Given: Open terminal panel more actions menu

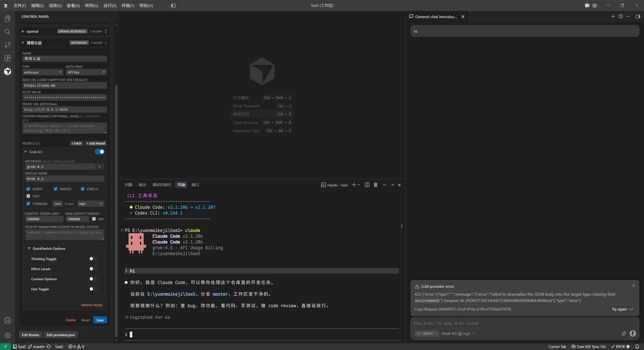Looking at the screenshot, I should pyautogui.click(x=385, y=185).
